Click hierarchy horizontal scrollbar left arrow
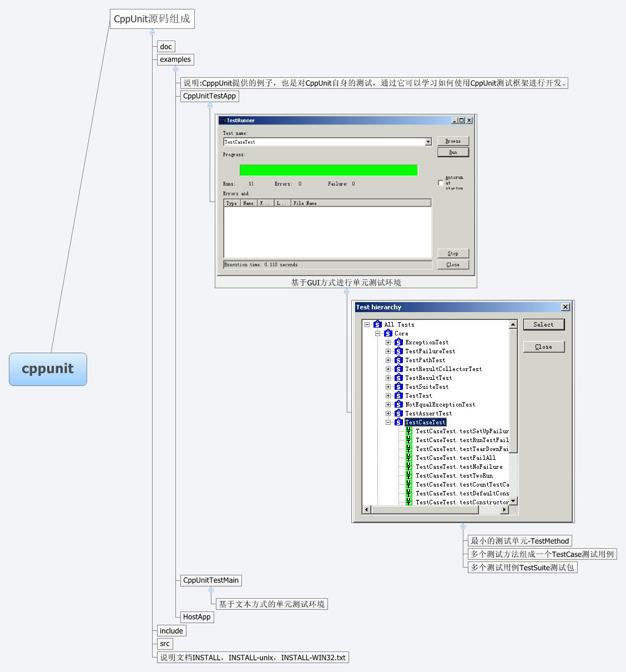This screenshot has width=626, height=672. pyautogui.click(x=366, y=509)
